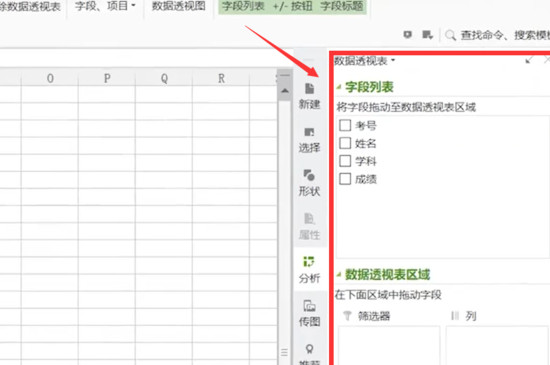The height and width of the screenshot is (365, 550).
Task: Select column header O
Action: click(x=50, y=78)
